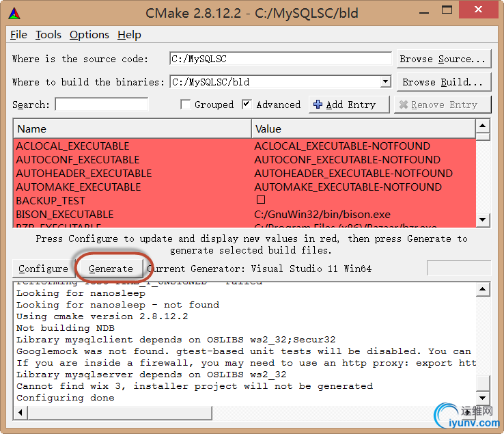The width and height of the screenshot is (504, 434).
Task: Select the AUTOCONF_EXECUTABLE row name
Action: [x=78, y=160]
